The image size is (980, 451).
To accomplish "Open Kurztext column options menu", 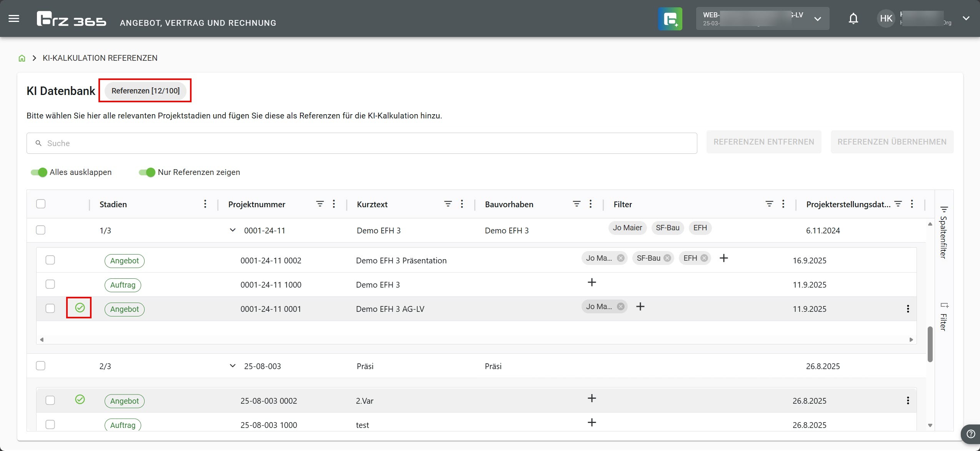I will (x=462, y=204).
